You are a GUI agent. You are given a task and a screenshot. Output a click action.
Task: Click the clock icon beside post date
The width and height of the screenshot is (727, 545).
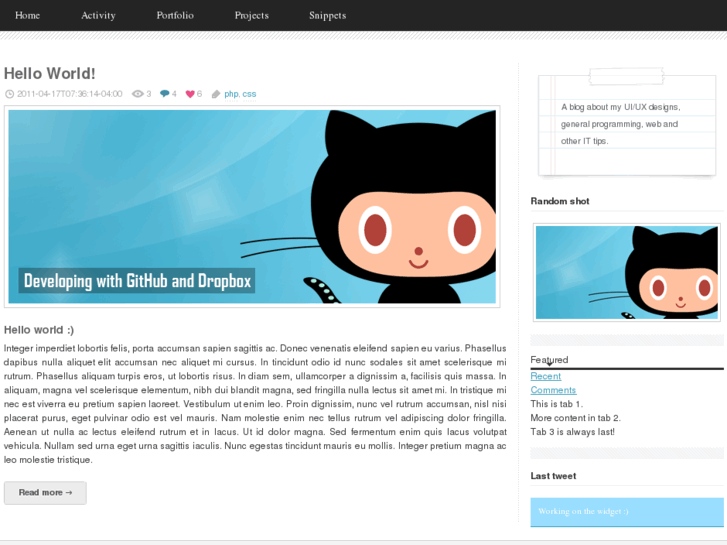(9, 94)
